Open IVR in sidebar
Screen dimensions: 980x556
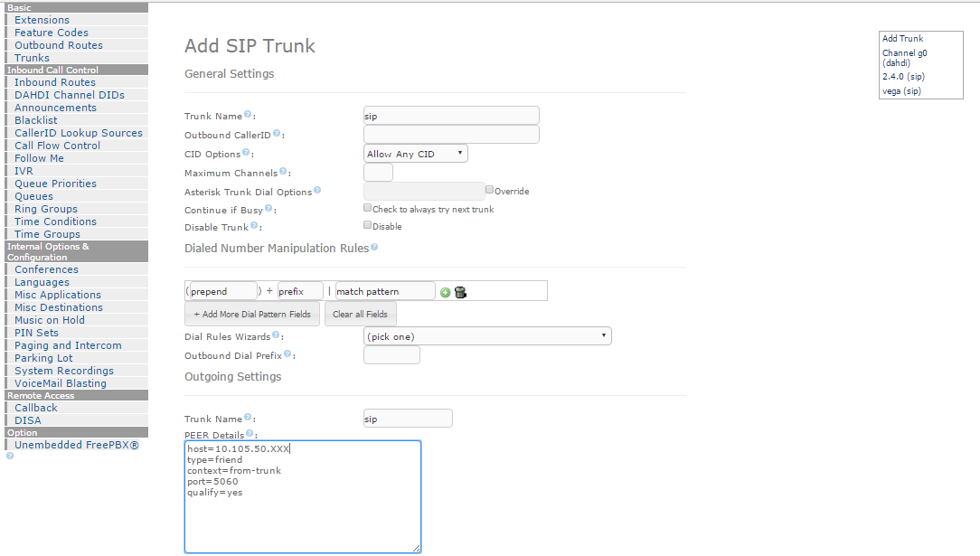pyautogui.click(x=24, y=171)
